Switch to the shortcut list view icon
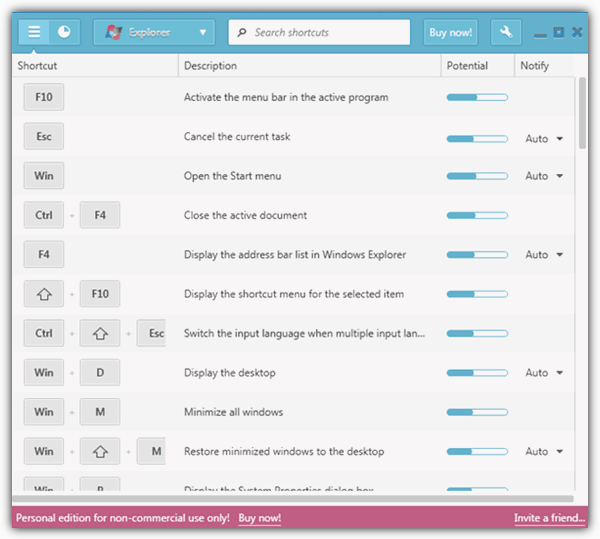The image size is (600, 539). (34, 32)
